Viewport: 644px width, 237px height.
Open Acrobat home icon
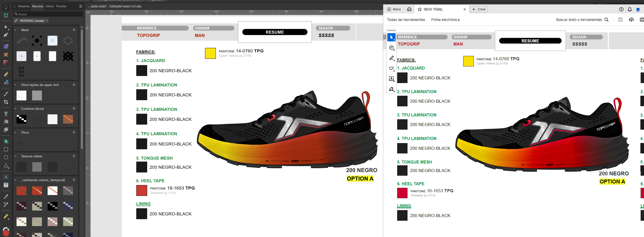click(x=409, y=9)
